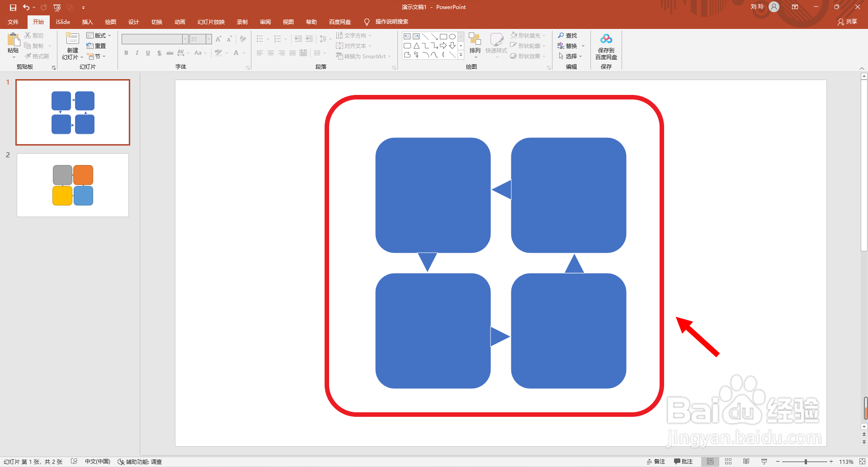The width and height of the screenshot is (868, 467).
Task: Select the rectangle shape in the shapes gallery
Action: [x=443, y=37]
